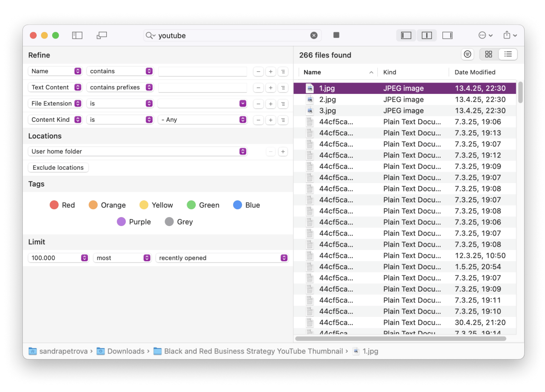Open the ellipsis more actions menu
The height and width of the screenshot is (392, 545).
coord(485,35)
